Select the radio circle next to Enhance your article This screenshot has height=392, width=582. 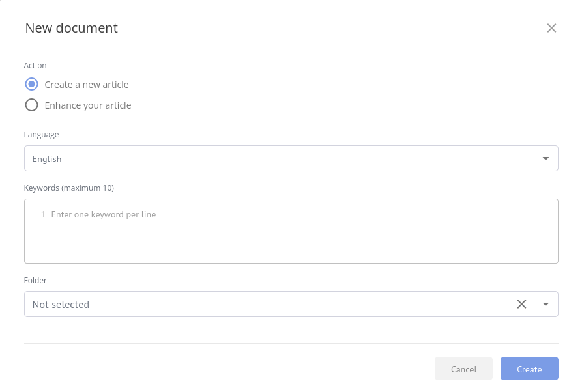(x=31, y=104)
